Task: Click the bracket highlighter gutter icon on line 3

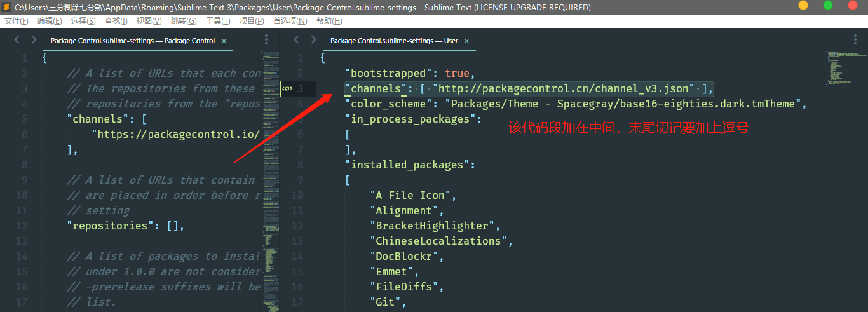Action: pyautogui.click(x=287, y=88)
